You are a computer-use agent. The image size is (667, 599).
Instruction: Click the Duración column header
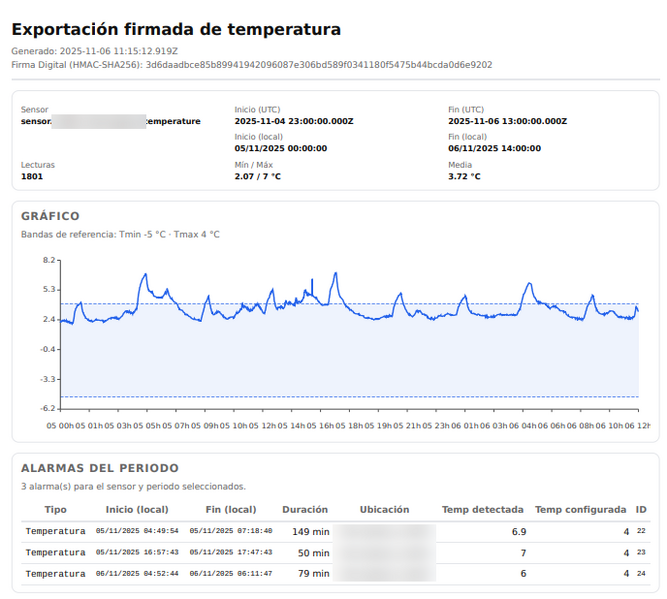pos(304,509)
